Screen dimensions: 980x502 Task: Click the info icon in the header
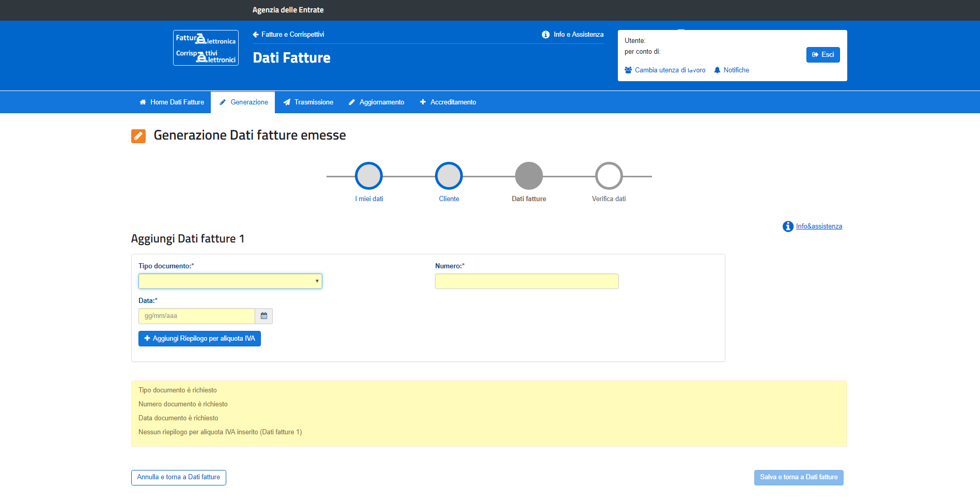click(x=546, y=35)
